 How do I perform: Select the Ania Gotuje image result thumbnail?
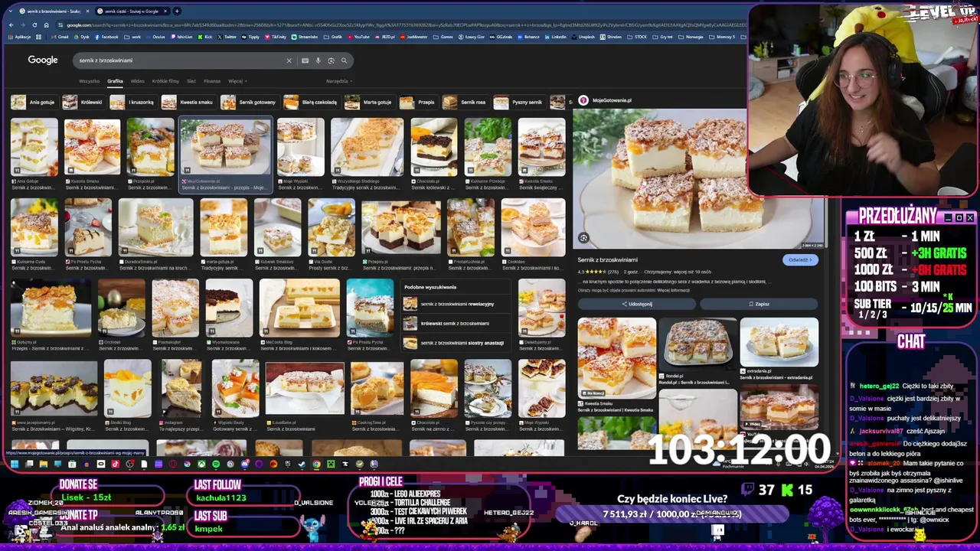click(x=34, y=147)
